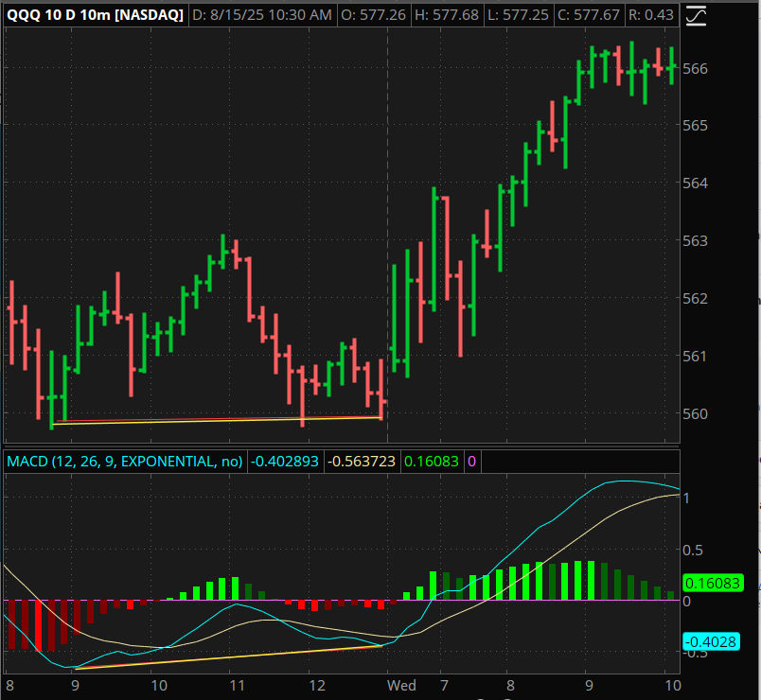The height and width of the screenshot is (700, 761).
Task: Select the close price C: 577.67
Action: pos(589,15)
